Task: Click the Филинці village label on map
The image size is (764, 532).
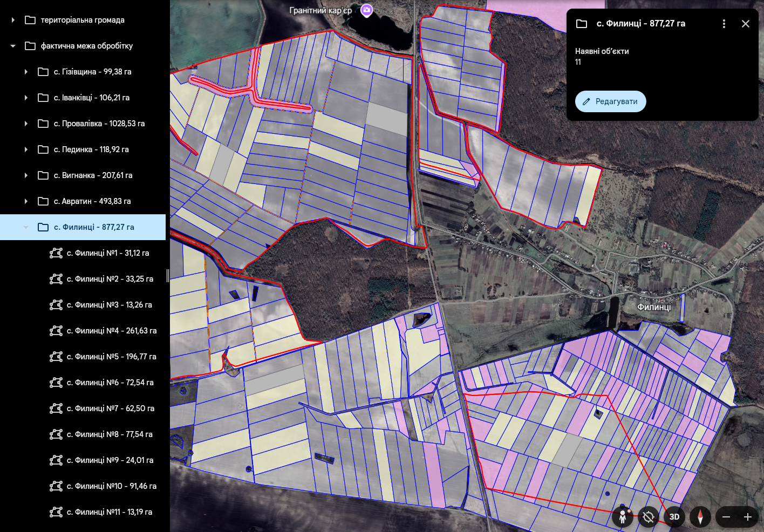Action: [654, 307]
